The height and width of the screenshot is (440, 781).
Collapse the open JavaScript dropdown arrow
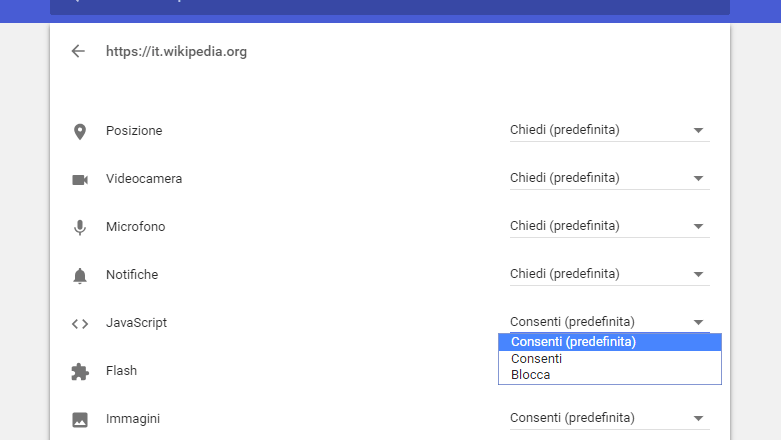[698, 322]
